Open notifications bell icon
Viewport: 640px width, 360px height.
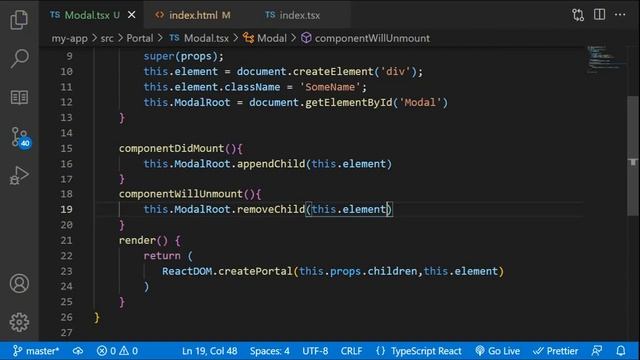pos(621,351)
